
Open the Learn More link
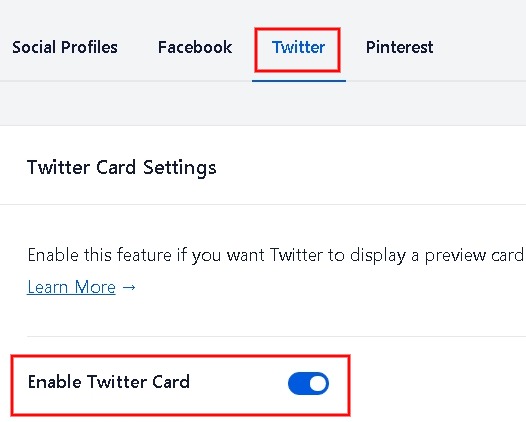point(71,287)
